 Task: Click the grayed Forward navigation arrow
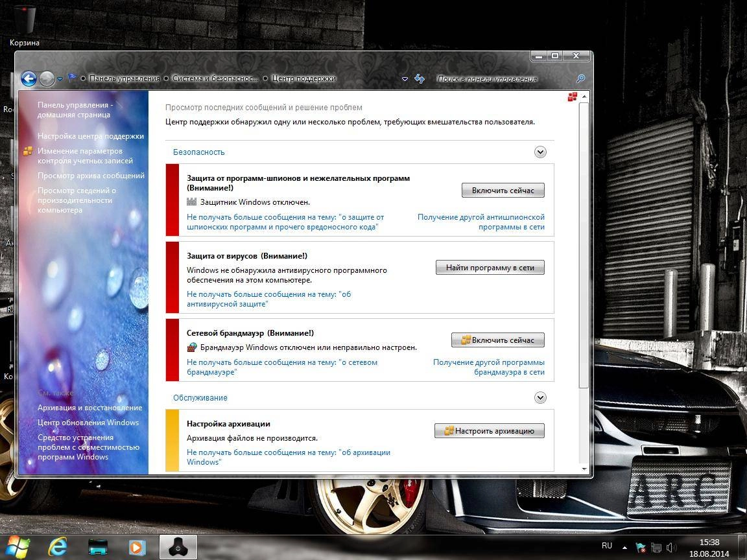(47, 78)
